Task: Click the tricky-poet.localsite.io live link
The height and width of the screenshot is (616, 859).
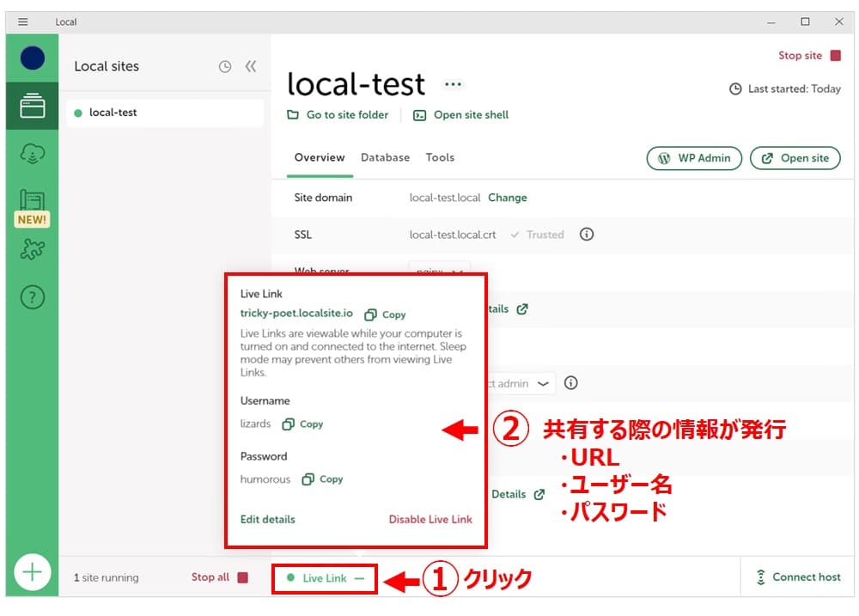Action: (x=296, y=314)
